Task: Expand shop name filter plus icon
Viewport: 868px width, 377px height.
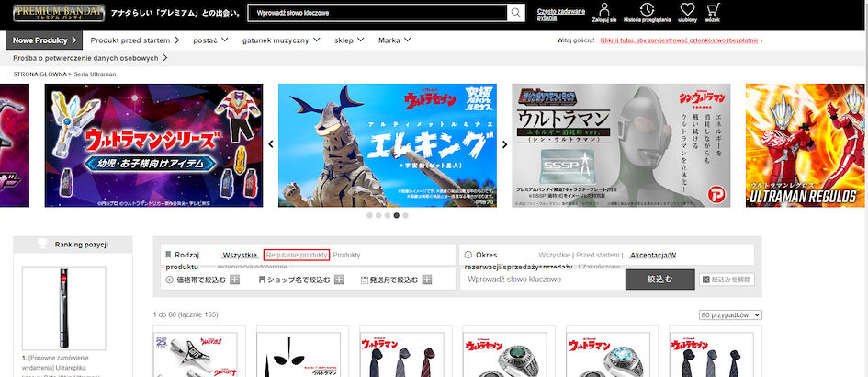Action: pos(339,280)
